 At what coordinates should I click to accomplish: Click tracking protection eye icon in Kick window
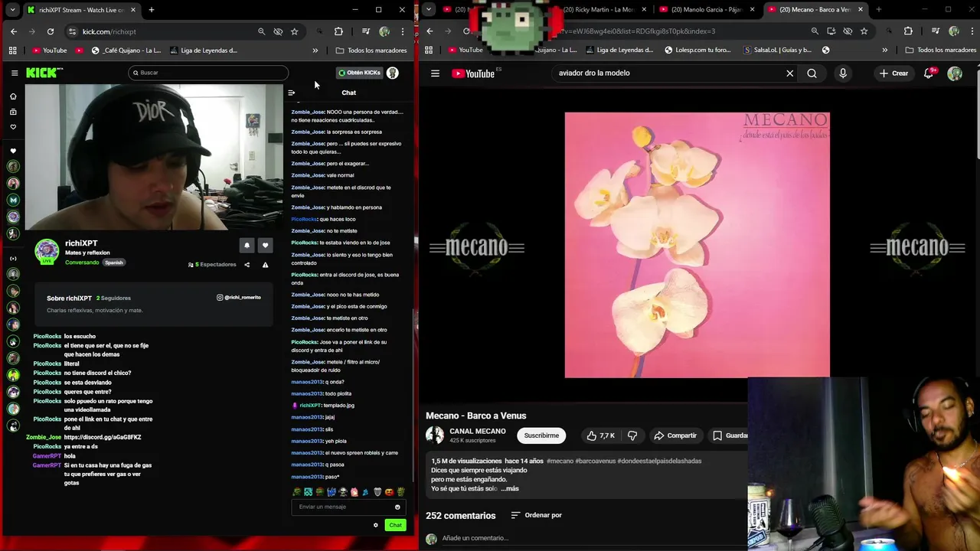[278, 31]
